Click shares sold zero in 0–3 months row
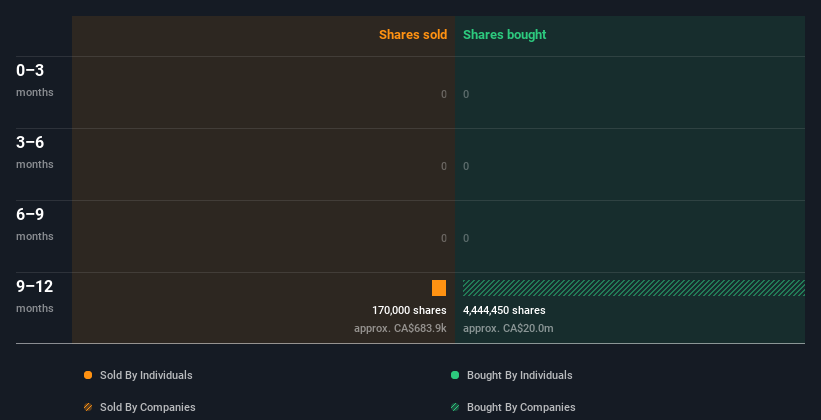The width and height of the screenshot is (821, 420). click(444, 94)
